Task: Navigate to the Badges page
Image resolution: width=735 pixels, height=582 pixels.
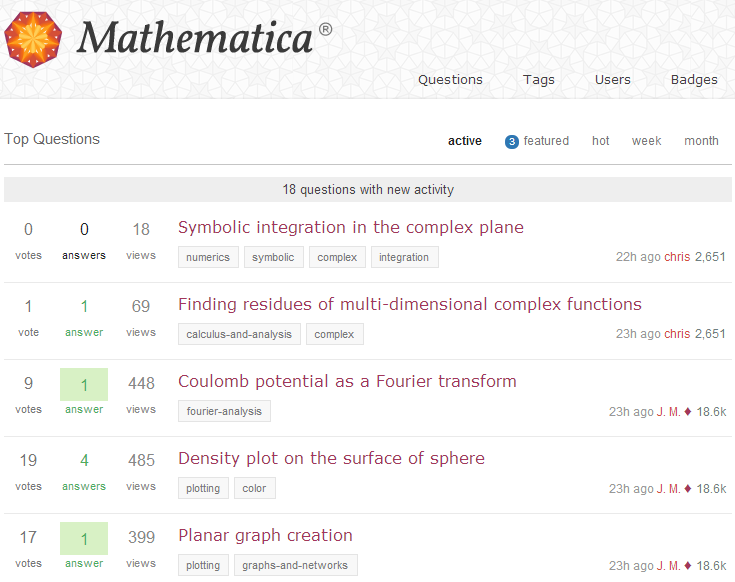Action: click(x=694, y=80)
